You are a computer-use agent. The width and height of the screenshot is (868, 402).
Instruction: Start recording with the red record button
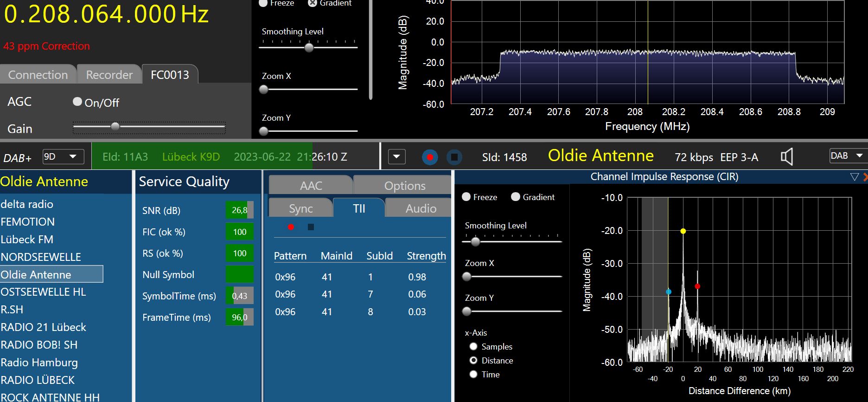tap(430, 157)
